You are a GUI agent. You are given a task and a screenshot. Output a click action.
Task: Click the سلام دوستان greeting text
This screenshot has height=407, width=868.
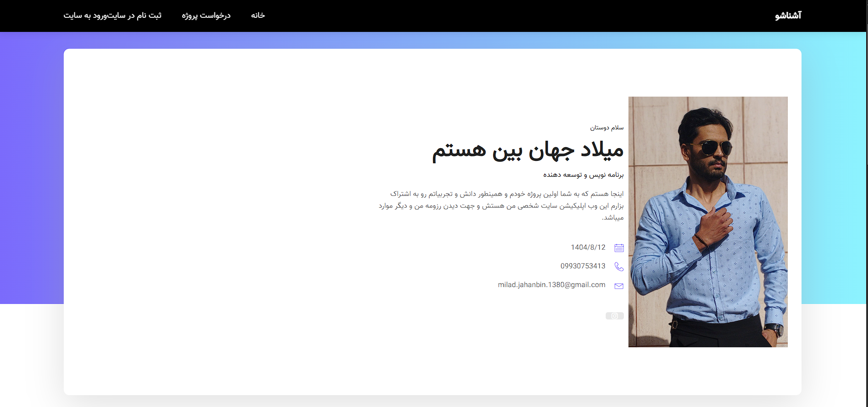(x=607, y=128)
